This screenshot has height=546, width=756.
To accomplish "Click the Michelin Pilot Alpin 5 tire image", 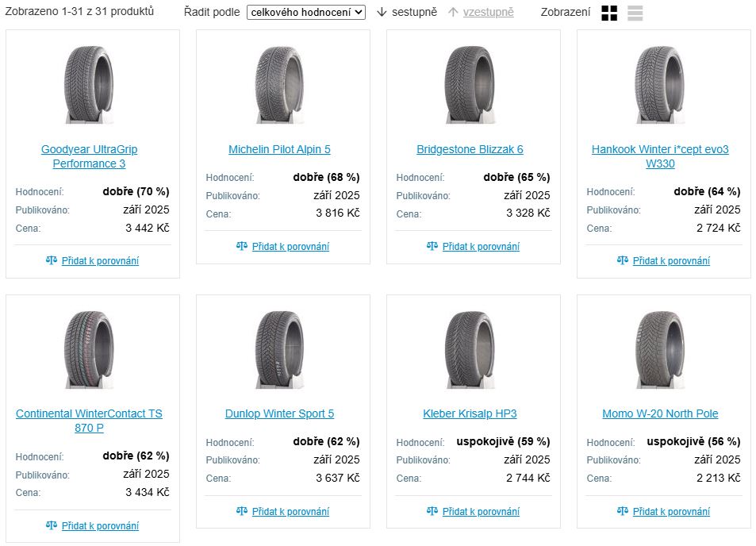I will coord(279,84).
